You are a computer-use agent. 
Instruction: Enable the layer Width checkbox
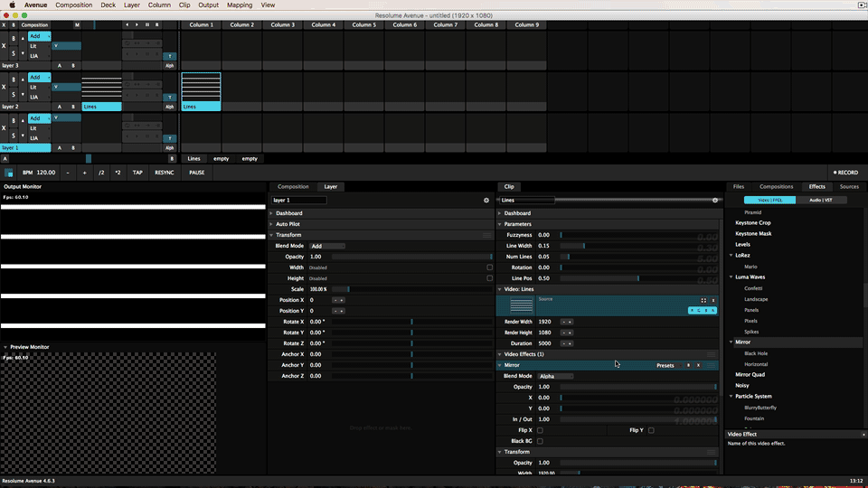click(x=489, y=267)
